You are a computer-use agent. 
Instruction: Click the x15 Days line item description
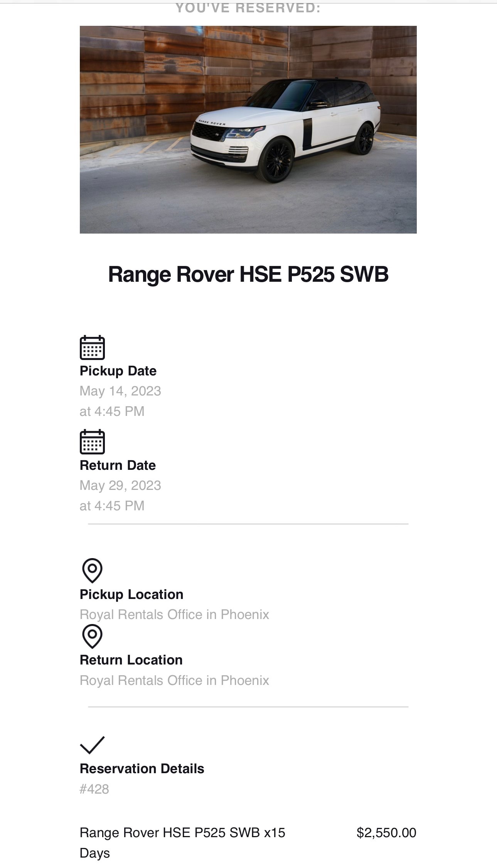tap(182, 843)
